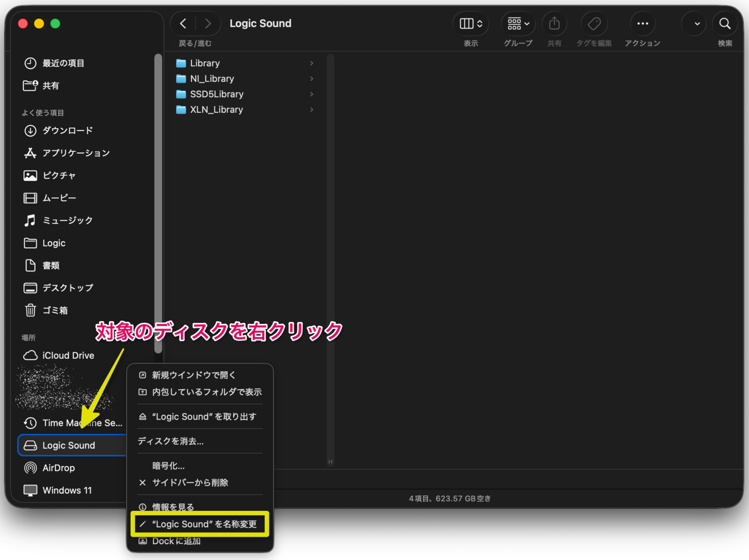Open the アクション (Action) menu icon

pos(642,23)
